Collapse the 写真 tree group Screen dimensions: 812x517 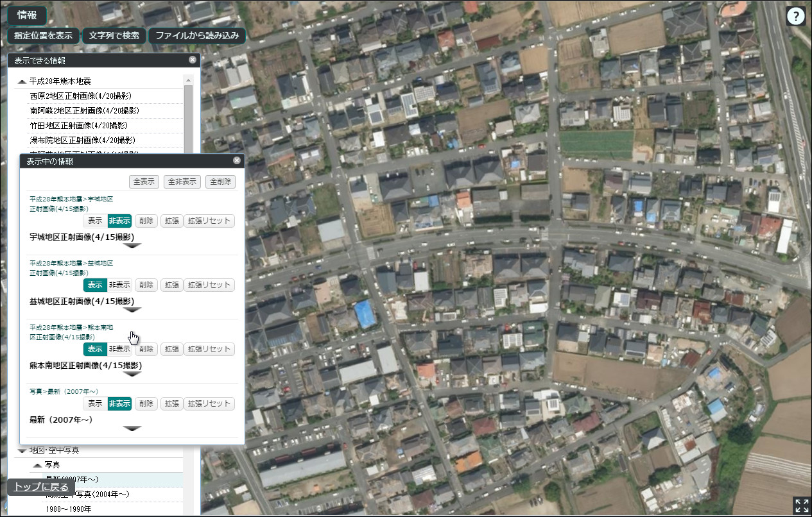38,464
